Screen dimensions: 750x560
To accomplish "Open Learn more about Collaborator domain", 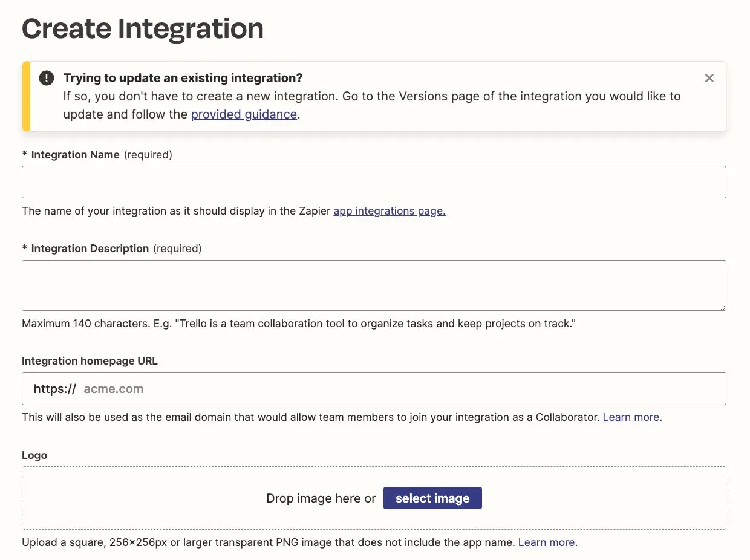I will (x=631, y=417).
